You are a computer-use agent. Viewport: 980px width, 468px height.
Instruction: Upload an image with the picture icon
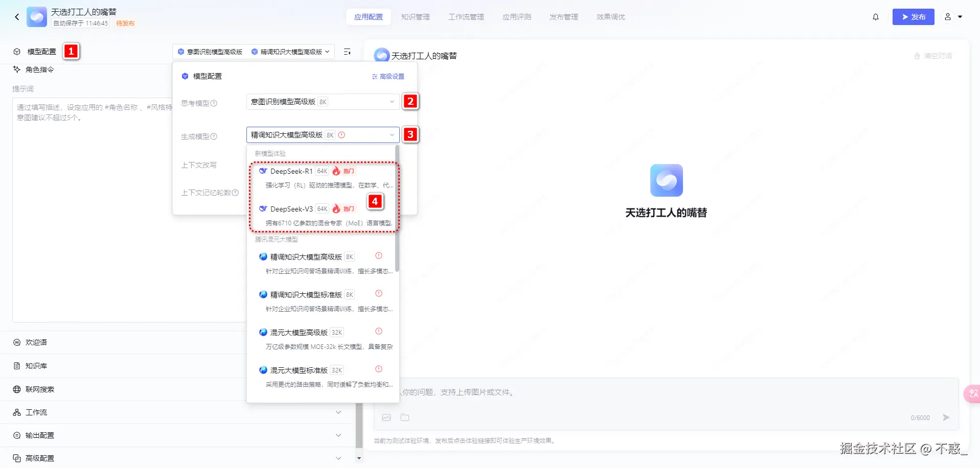386,417
